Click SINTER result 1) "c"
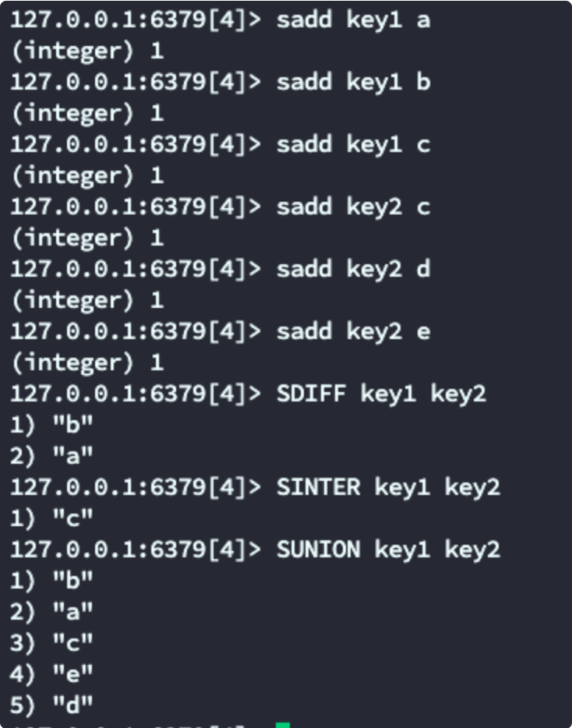 [51, 518]
